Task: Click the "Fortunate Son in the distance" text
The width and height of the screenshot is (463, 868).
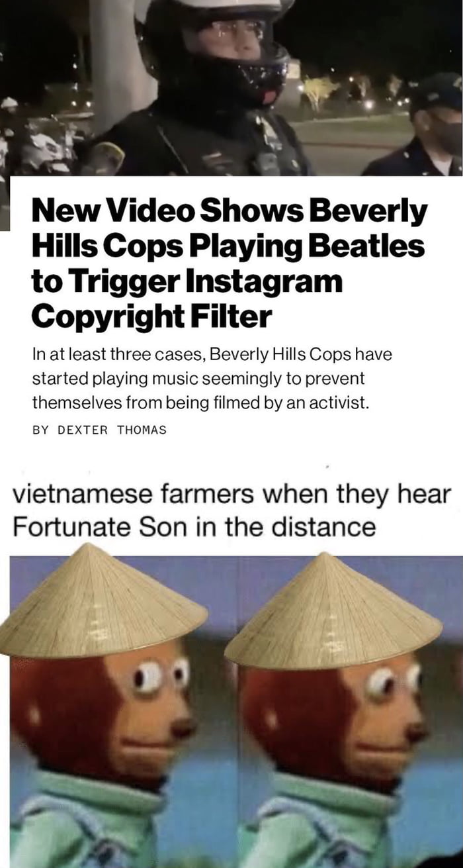Action: click(194, 528)
